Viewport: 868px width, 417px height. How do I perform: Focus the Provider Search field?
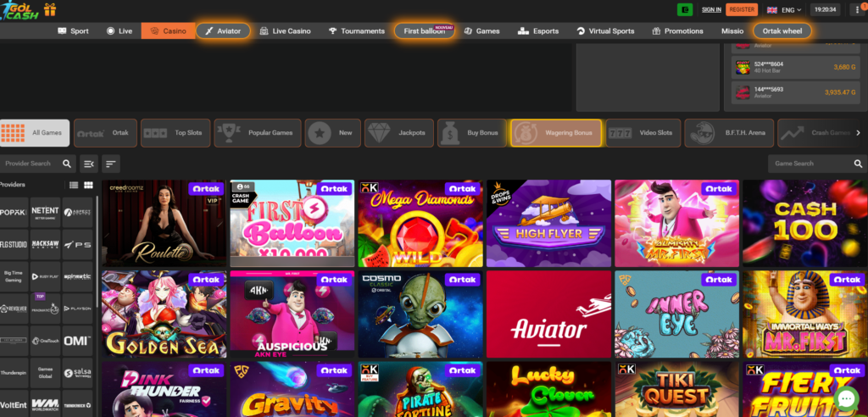37,164
